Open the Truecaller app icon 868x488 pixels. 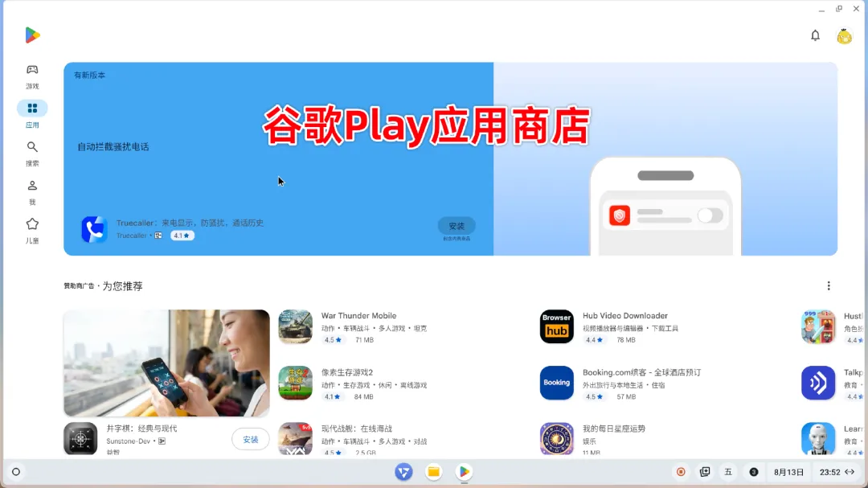pyautogui.click(x=94, y=229)
